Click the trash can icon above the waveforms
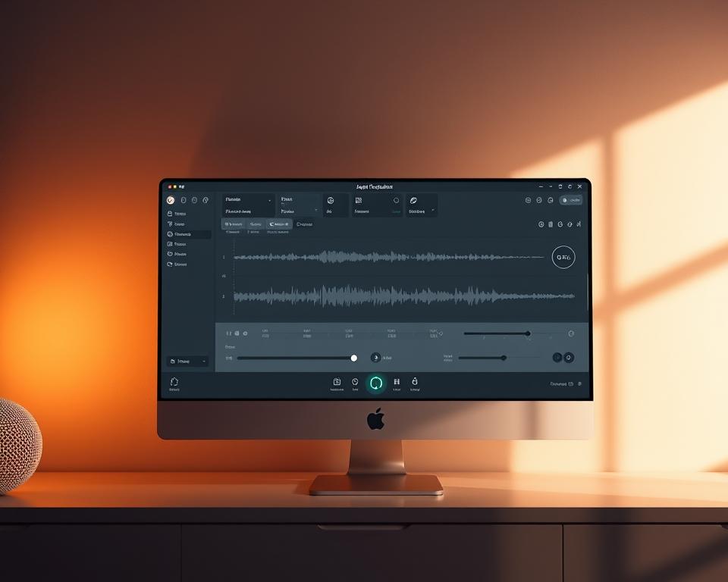Viewport: 728px width, 582px height. point(551,224)
